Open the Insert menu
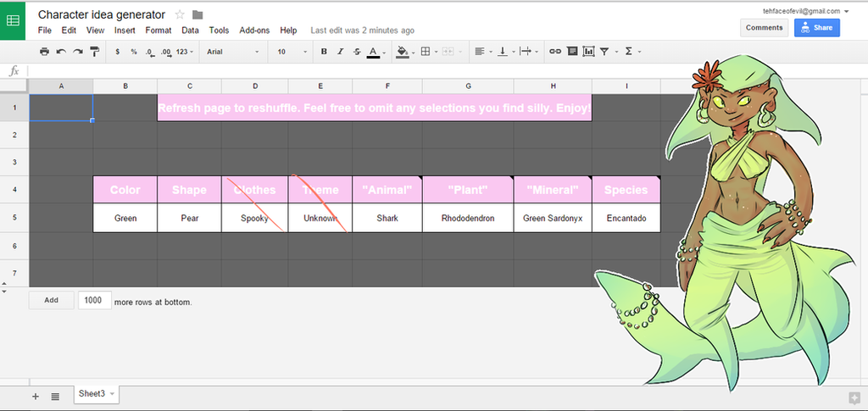 point(125,31)
